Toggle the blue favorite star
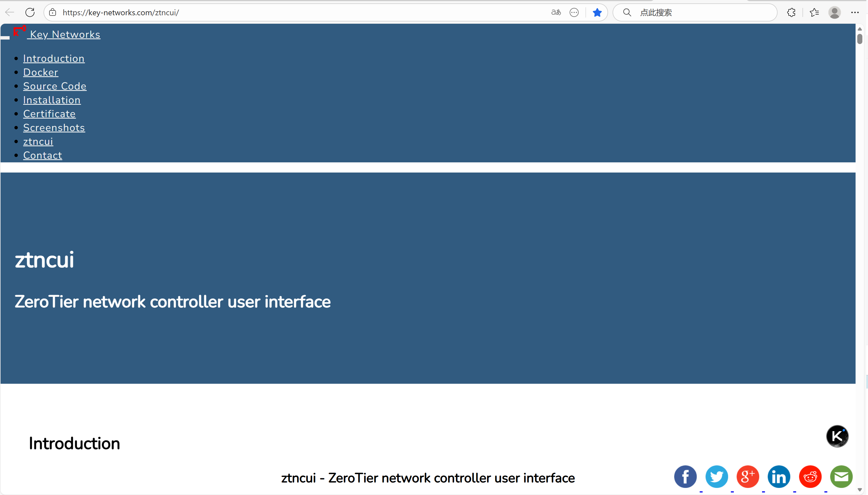Image resolution: width=868 pixels, height=495 pixels. click(x=597, y=13)
